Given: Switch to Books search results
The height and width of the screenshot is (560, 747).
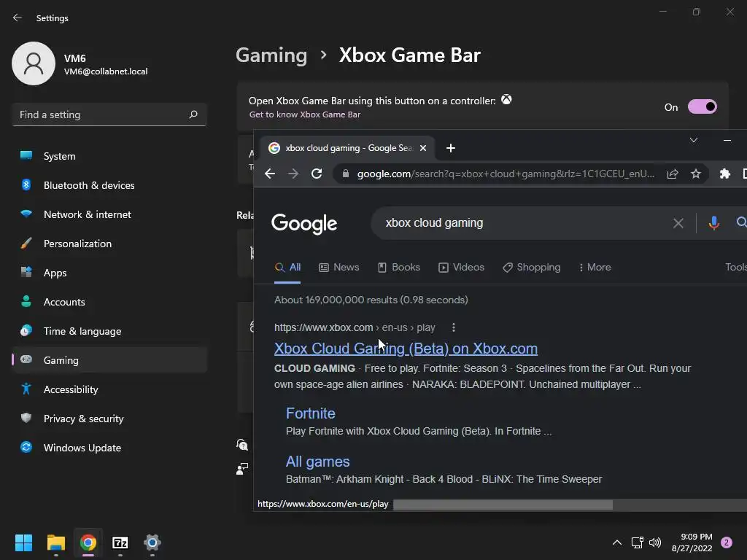Looking at the screenshot, I should click(399, 267).
